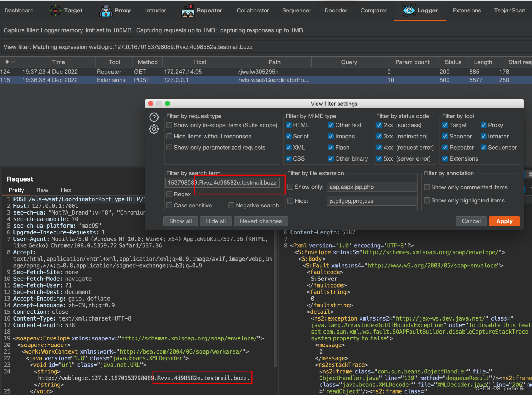This screenshot has height=395, width=532.
Task: Sort the log by Time column
Action: point(58,62)
